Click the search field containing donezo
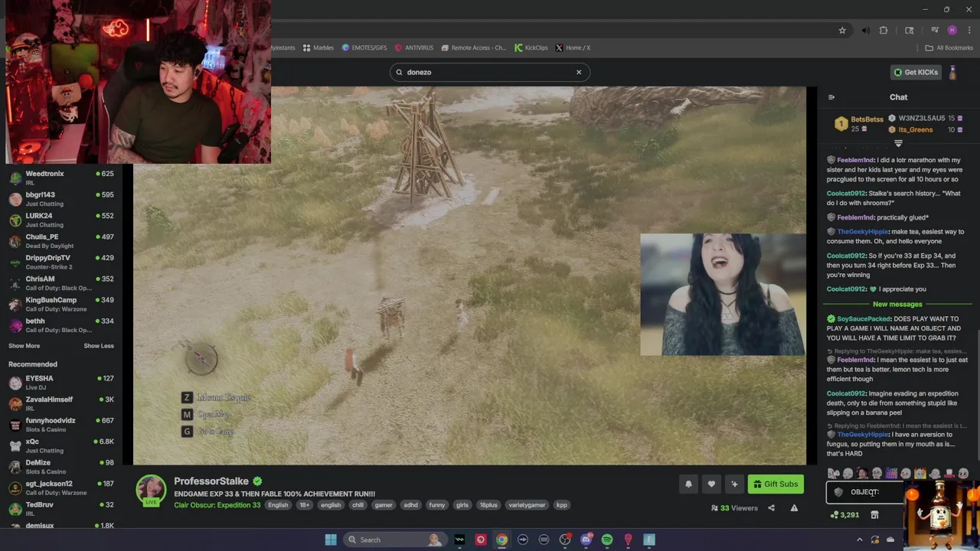Screen dimensions: 980x551 click(x=489, y=72)
